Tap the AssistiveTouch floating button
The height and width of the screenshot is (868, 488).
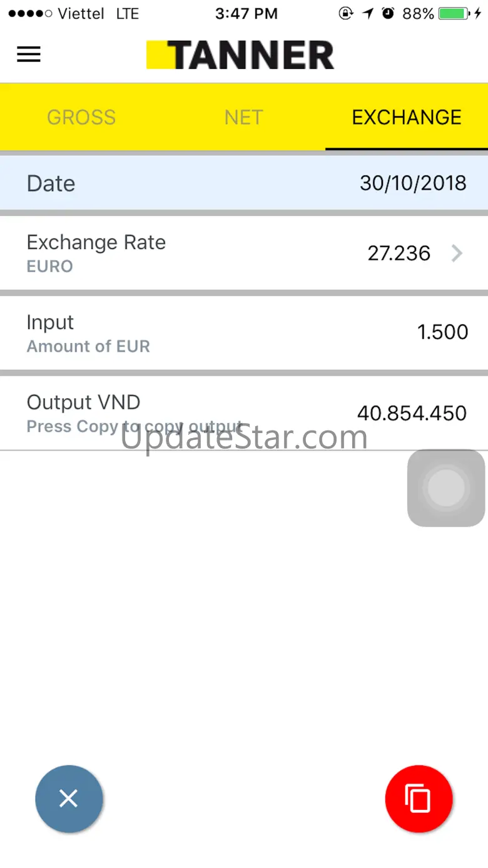click(x=445, y=488)
